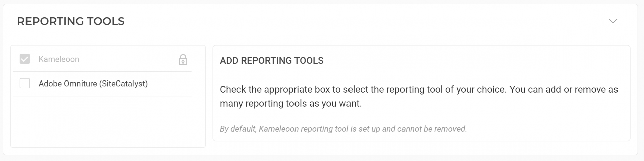The width and height of the screenshot is (644, 161).
Task: Click empty space right of the italic note
Action: [547, 129]
